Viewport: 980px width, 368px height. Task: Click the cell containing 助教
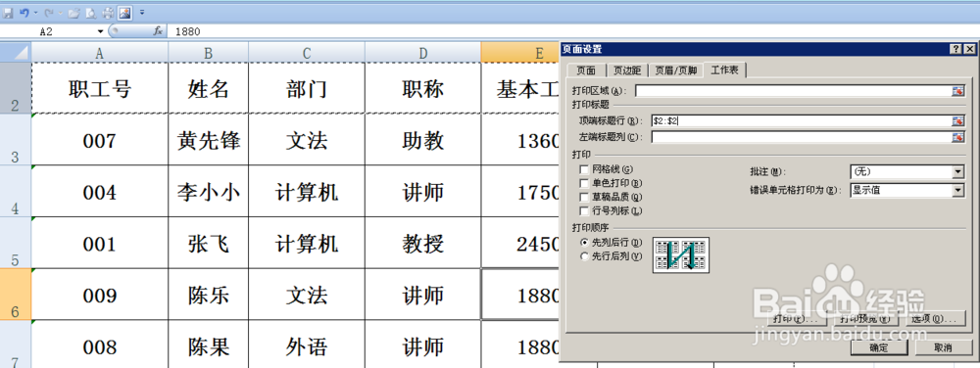coord(423,140)
